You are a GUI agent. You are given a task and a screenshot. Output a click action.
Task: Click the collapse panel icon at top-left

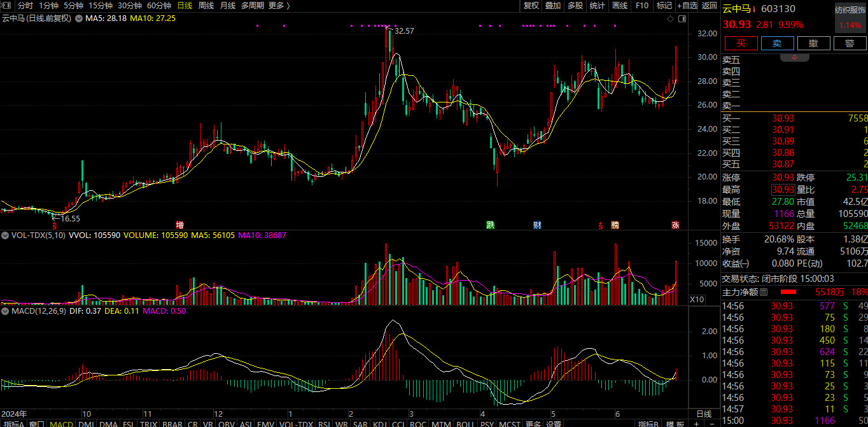click(8, 6)
